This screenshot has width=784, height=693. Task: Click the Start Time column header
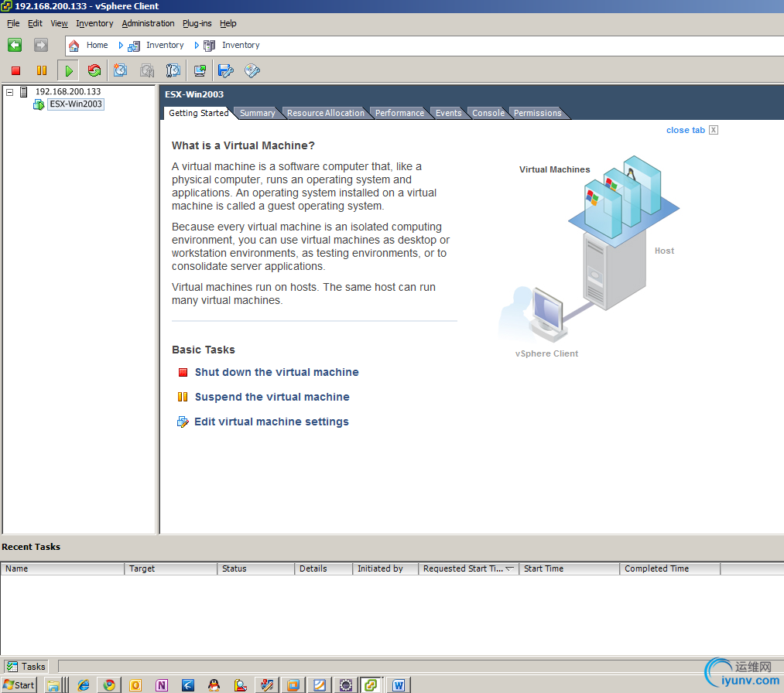pos(569,568)
